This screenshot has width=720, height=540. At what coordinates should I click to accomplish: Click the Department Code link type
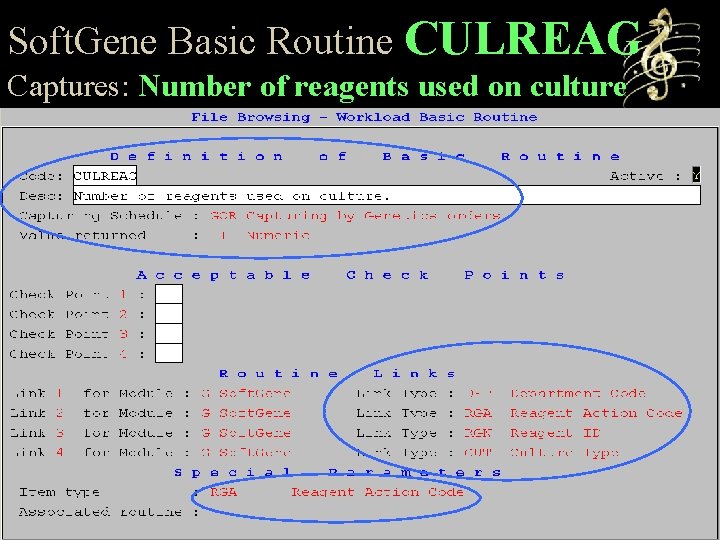point(556,393)
